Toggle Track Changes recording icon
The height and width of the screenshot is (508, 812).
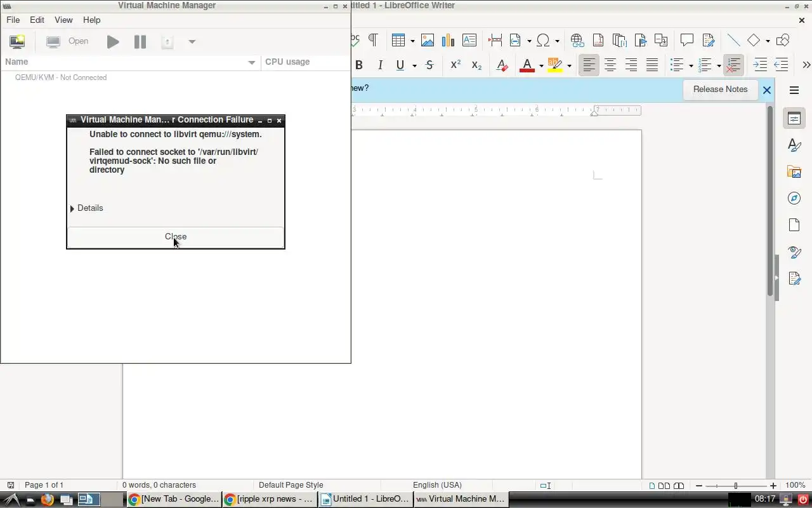708,40
